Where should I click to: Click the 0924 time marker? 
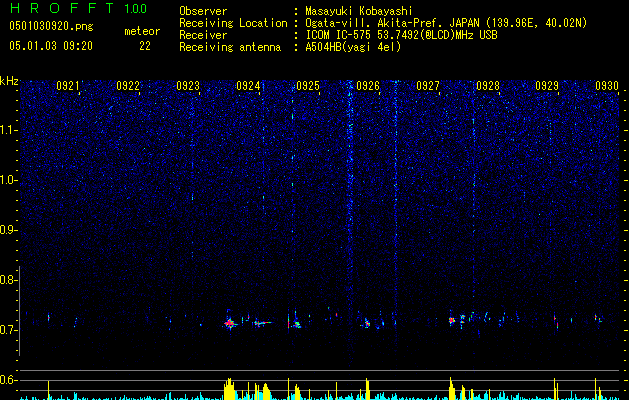[248, 85]
